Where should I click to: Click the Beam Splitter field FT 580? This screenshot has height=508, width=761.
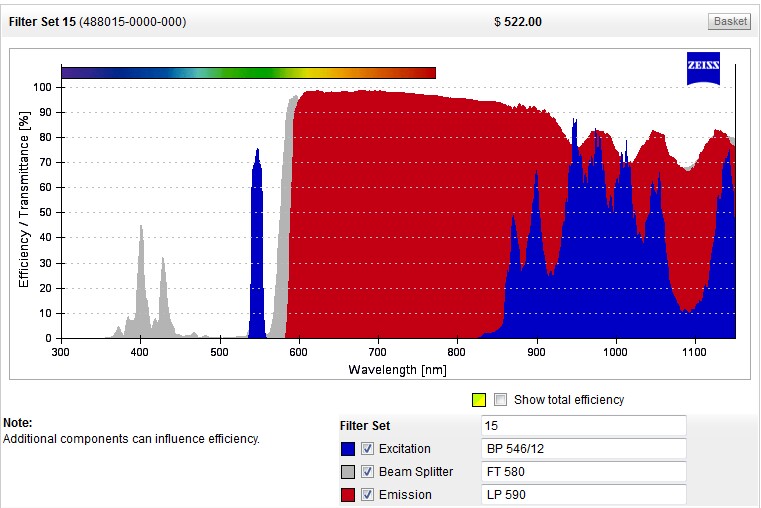583,472
